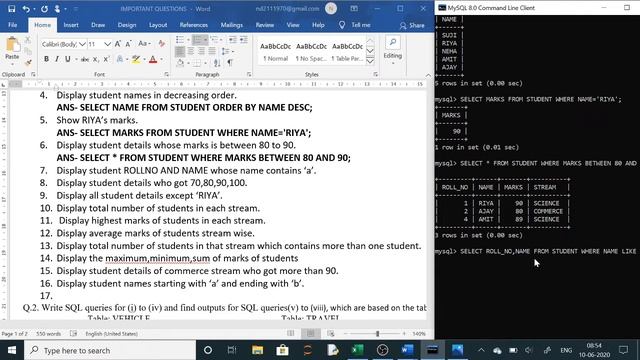Click the Numbering list icon
Screen dimensions: 640x360
tap(198, 40)
